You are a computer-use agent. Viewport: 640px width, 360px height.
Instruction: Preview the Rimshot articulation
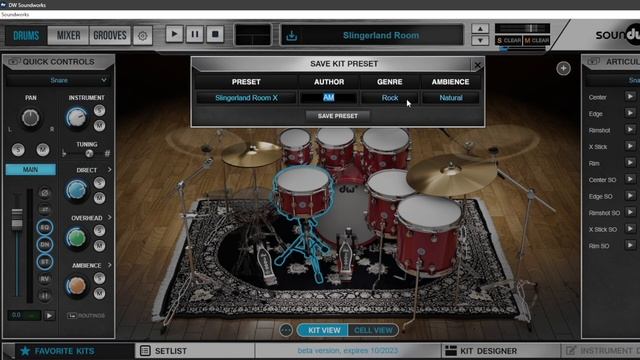point(630,130)
